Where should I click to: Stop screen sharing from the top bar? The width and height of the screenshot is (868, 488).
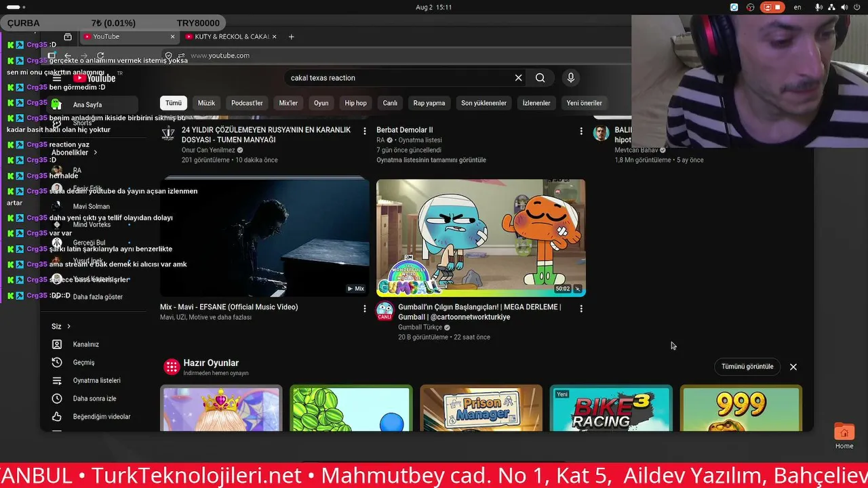tap(773, 7)
